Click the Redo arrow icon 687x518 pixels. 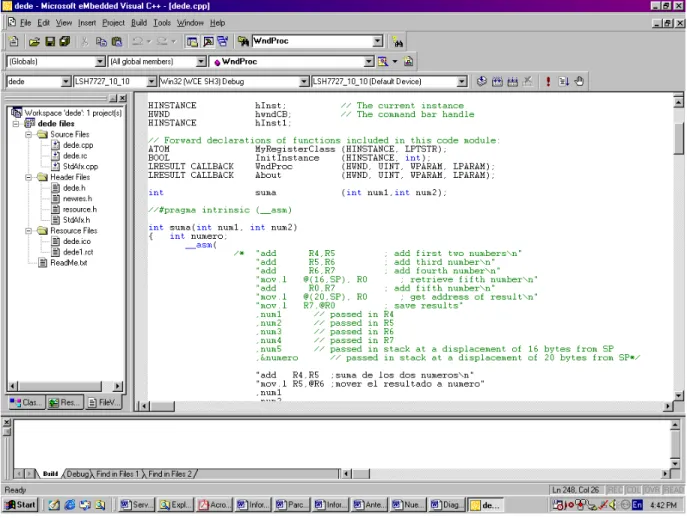point(162,42)
